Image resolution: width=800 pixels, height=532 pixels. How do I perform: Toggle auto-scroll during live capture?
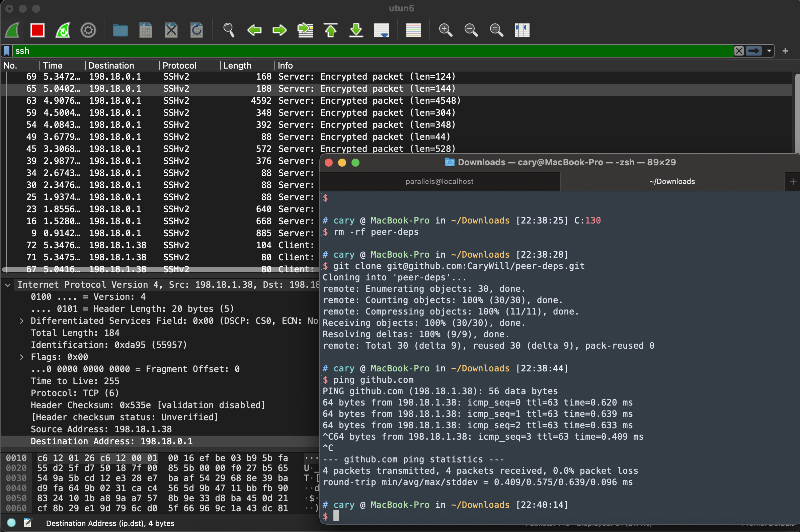(x=382, y=30)
